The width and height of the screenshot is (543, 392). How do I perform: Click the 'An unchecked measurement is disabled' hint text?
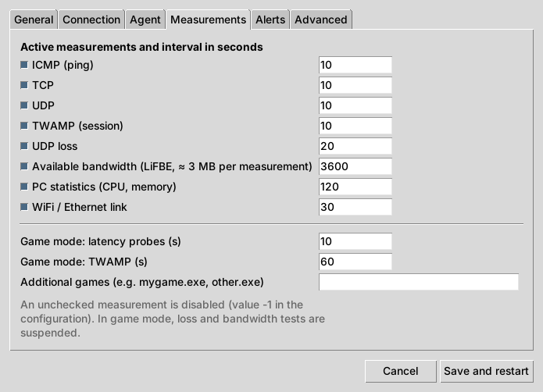(173, 319)
